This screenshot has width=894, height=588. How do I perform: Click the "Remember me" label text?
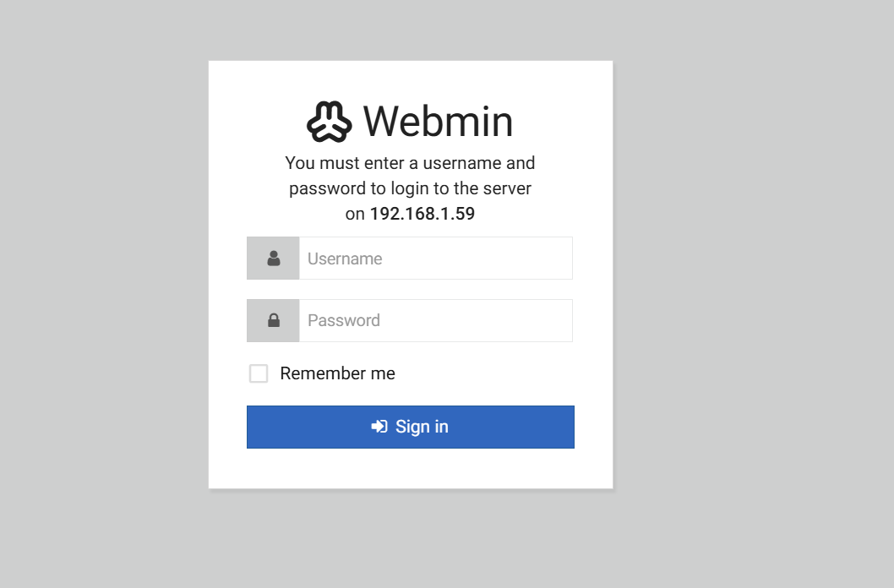coord(337,373)
